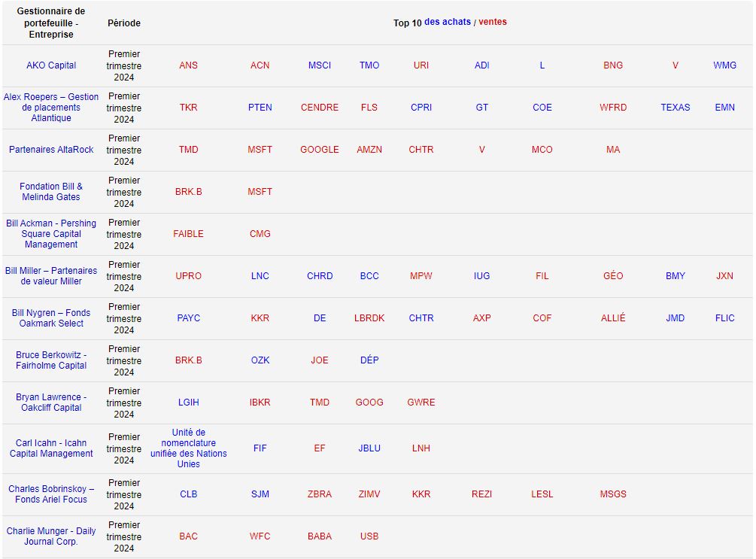Open Bryan Lawrence - Oakcliff Capital link

[x=51, y=403]
